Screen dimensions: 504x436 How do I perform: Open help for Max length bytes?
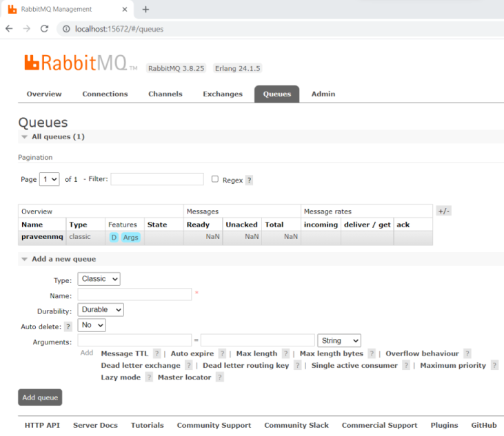pyautogui.click(x=372, y=353)
